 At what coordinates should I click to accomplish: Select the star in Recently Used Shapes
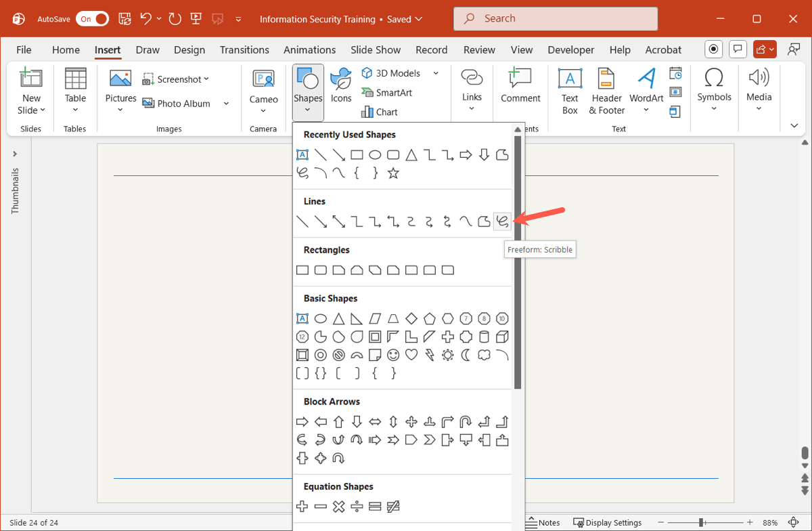click(393, 173)
